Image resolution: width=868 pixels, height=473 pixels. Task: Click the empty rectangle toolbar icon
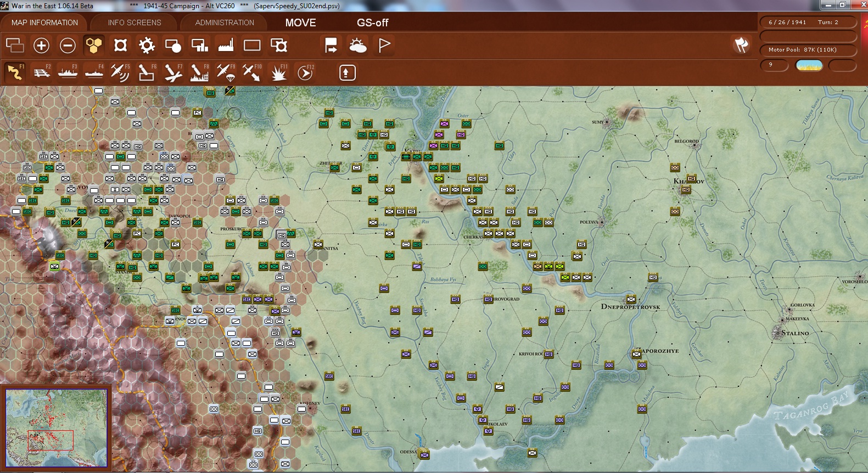252,45
